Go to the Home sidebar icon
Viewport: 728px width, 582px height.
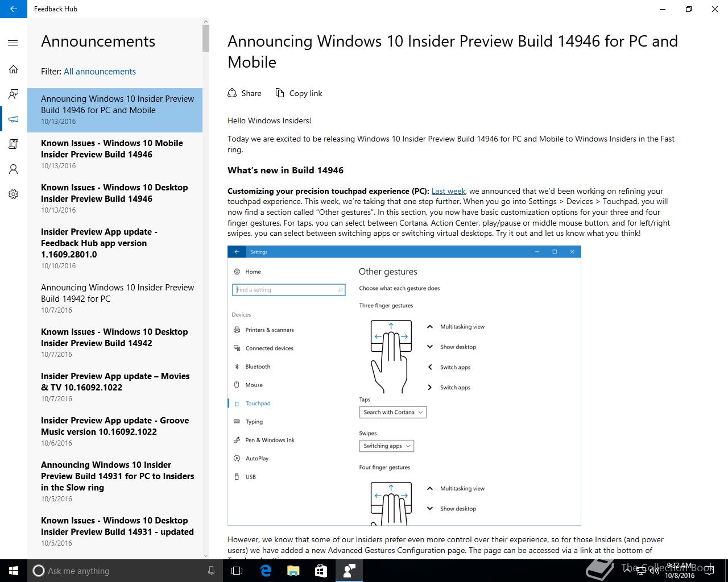point(13,69)
